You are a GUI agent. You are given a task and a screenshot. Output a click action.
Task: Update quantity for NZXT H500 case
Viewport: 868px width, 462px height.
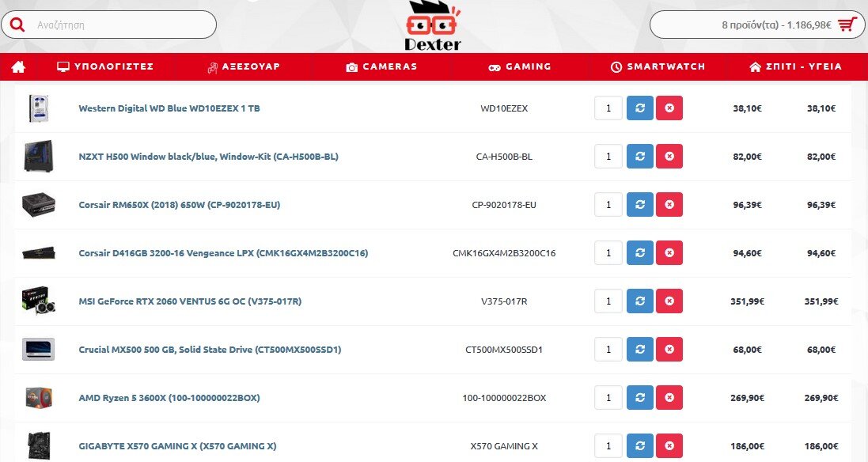coord(640,156)
